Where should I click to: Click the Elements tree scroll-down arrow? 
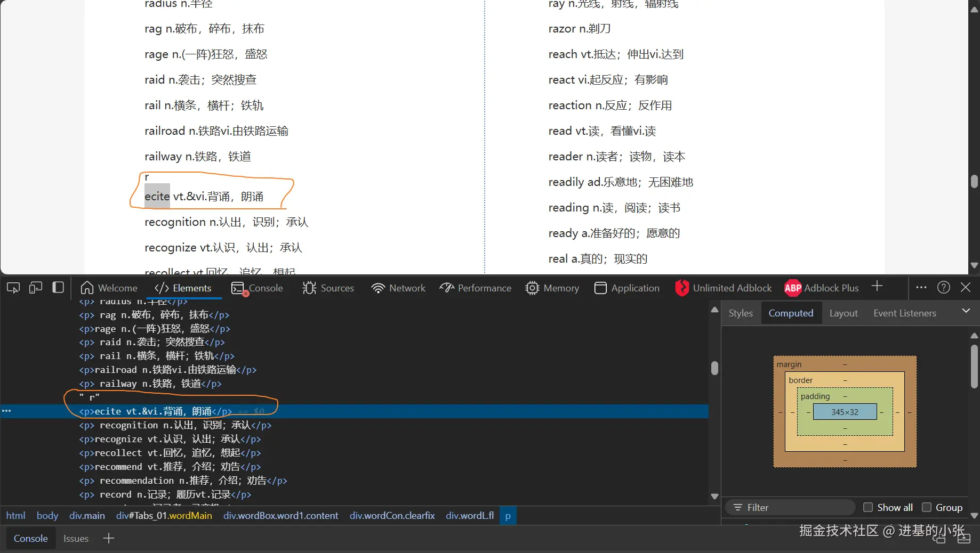point(714,496)
